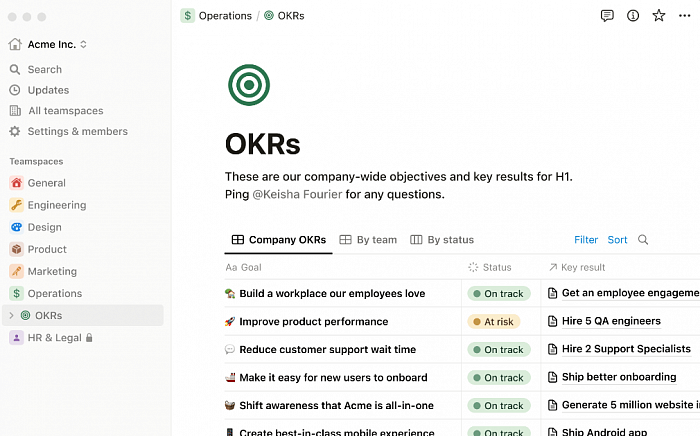
Task: Select the General teamspace
Action: point(46,183)
